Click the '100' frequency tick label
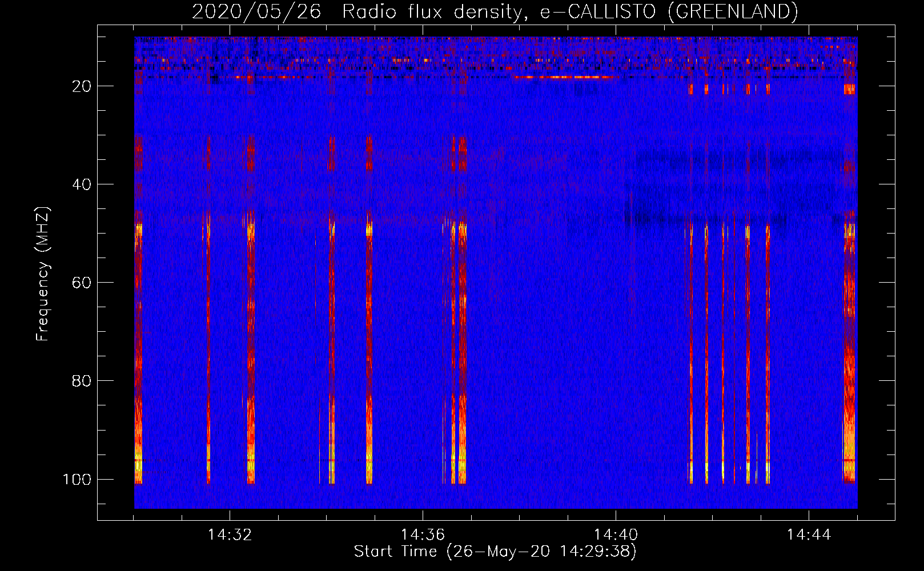924x571 pixels. [77, 479]
